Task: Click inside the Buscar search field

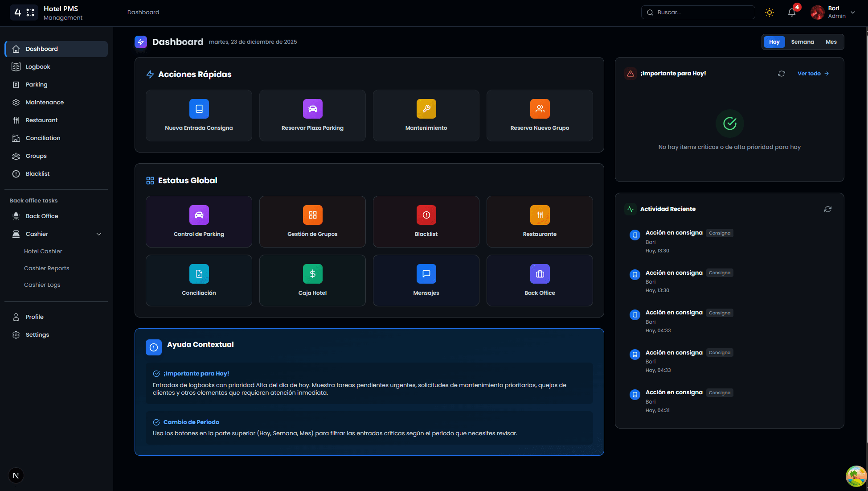Action: 697,12
